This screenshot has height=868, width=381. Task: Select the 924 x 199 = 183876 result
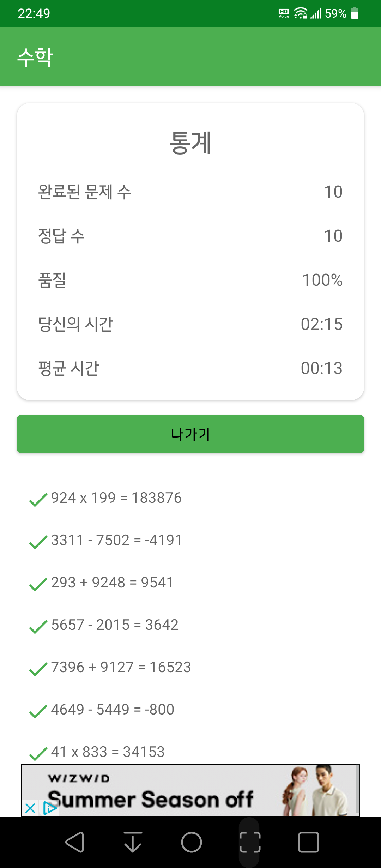(116, 498)
